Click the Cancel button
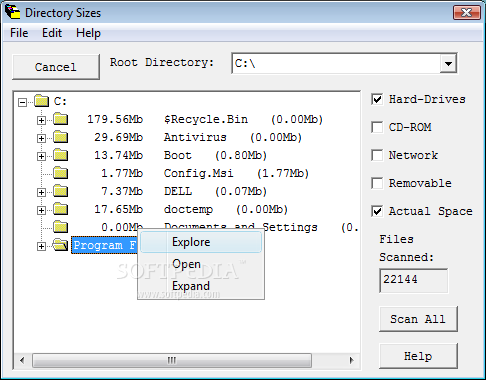The image size is (486, 380). (56, 67)
